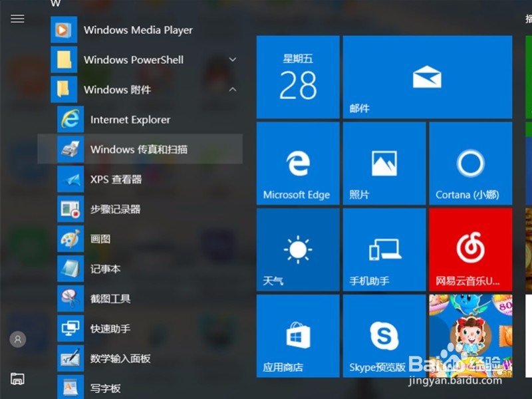Open the user account icon

[x=18, y=339]
